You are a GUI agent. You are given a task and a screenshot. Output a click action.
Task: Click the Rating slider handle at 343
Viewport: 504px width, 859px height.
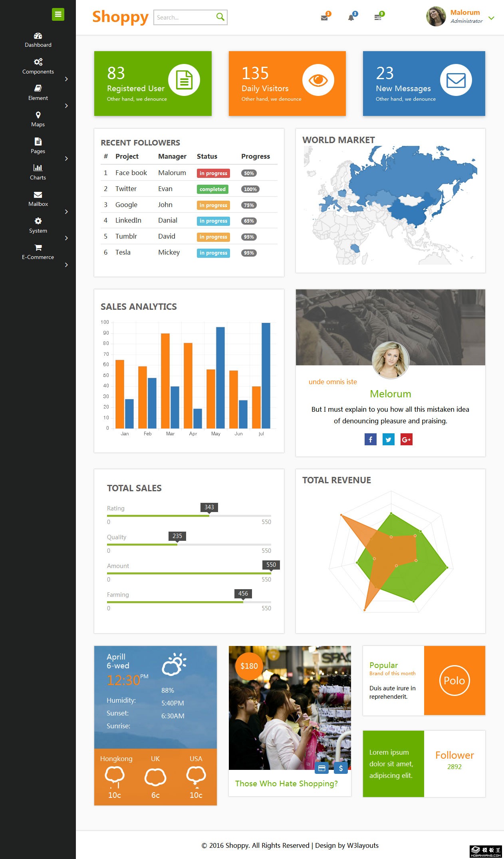tap(209, 515)
